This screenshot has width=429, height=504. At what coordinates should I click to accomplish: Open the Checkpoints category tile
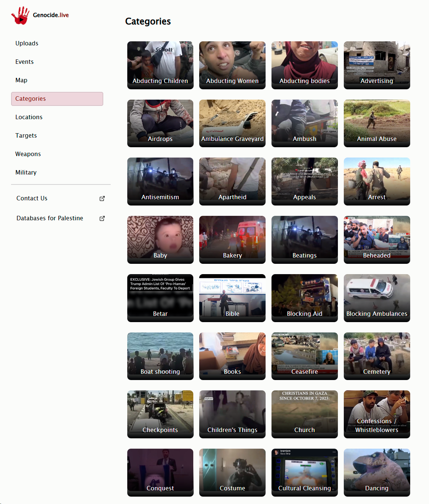pyautogui.click(x=160, y=414)
